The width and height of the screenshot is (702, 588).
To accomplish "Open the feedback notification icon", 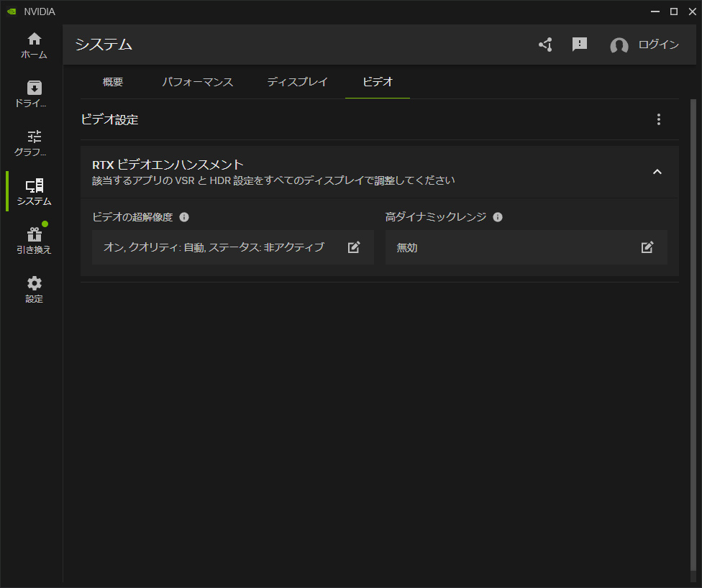I will (x=579, y=45).
